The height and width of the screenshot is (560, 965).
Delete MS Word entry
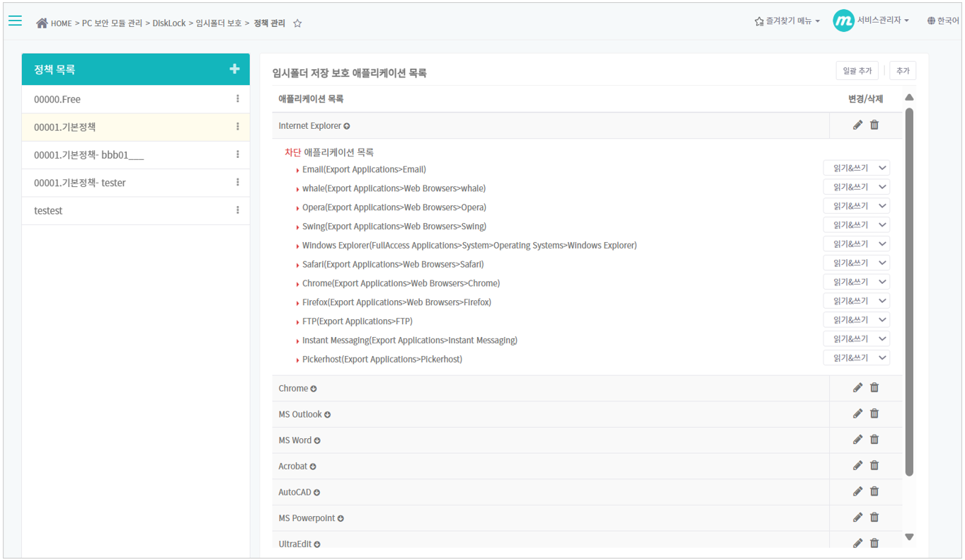point(874,440)
